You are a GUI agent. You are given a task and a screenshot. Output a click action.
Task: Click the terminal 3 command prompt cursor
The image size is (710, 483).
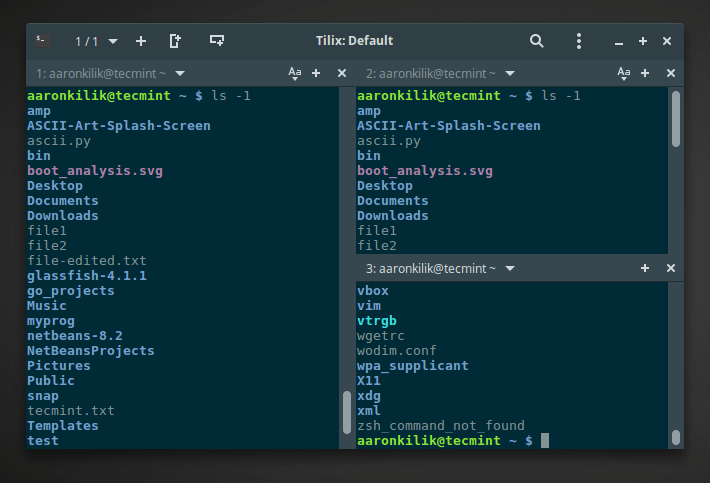(545, 441)
